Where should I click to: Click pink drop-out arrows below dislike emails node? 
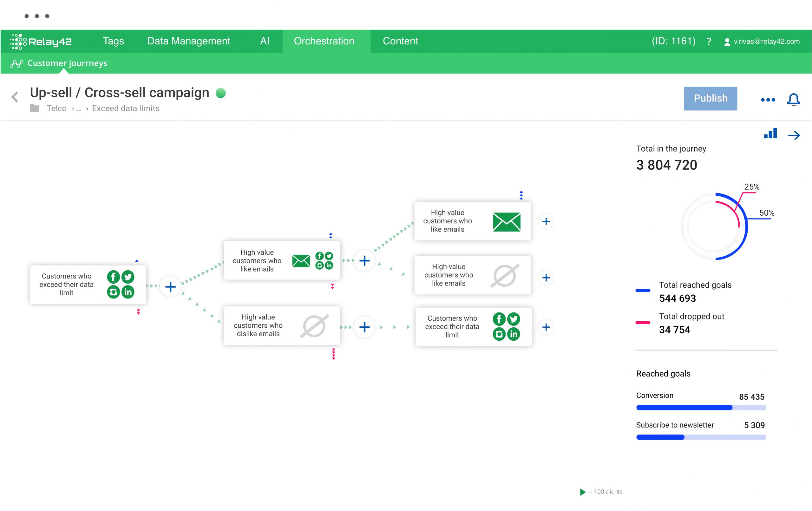pos(333,354)
